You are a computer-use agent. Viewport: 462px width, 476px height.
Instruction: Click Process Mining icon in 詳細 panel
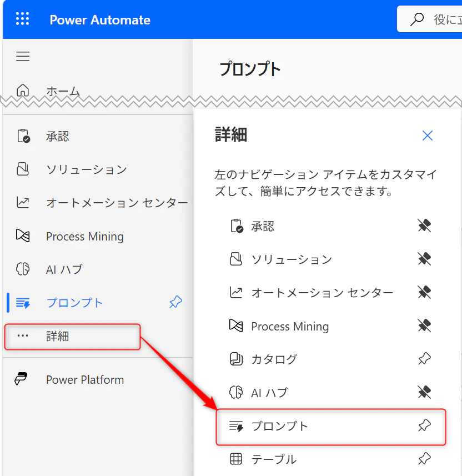pos(236,325)
